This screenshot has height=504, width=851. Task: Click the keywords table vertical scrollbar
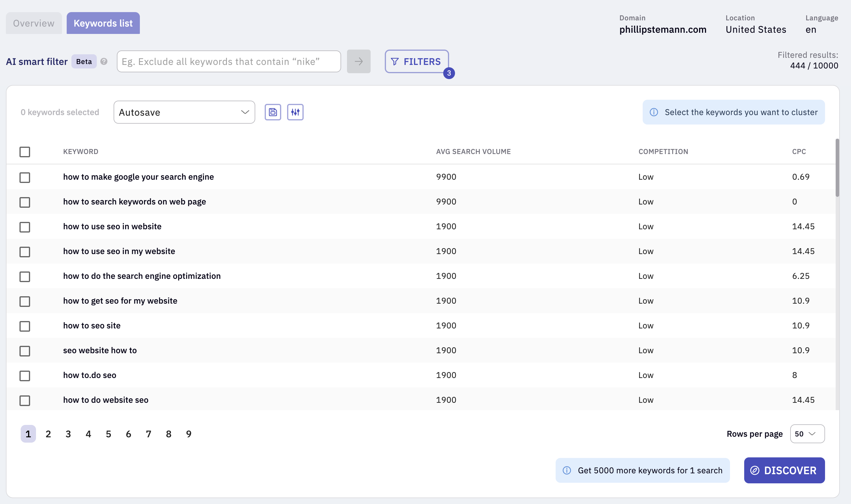(837, 167)
